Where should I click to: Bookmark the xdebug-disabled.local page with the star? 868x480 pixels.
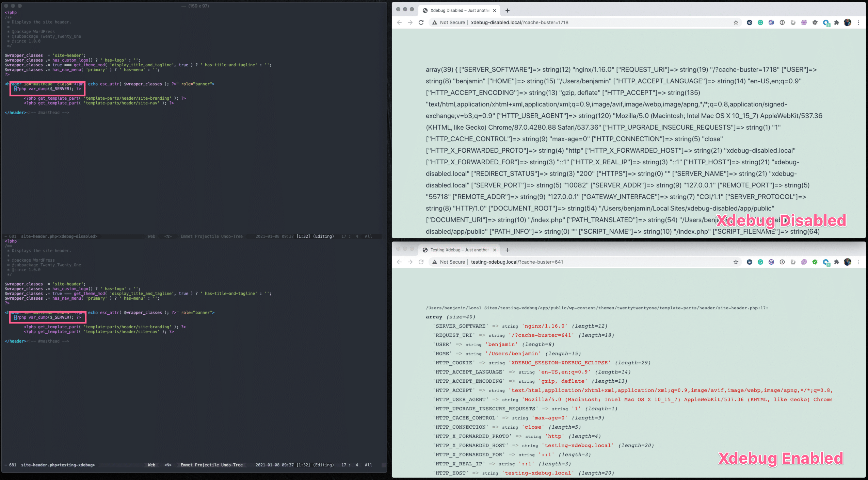[x=736, y=22]
